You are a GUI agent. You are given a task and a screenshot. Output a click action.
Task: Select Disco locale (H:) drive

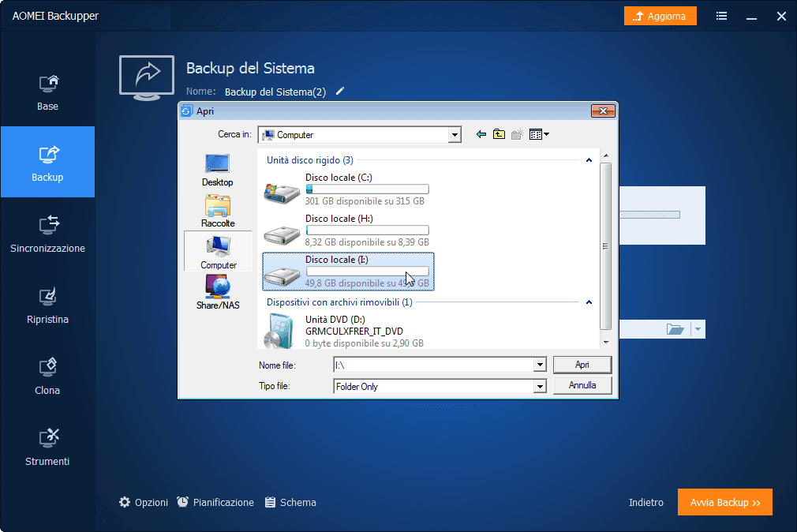(x=348, y=230)
